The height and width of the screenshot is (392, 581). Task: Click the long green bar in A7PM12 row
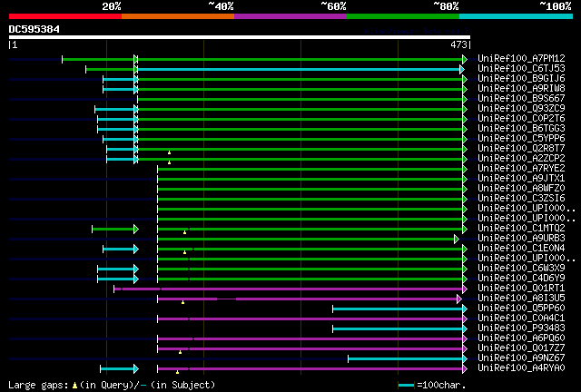coord(300,59)
